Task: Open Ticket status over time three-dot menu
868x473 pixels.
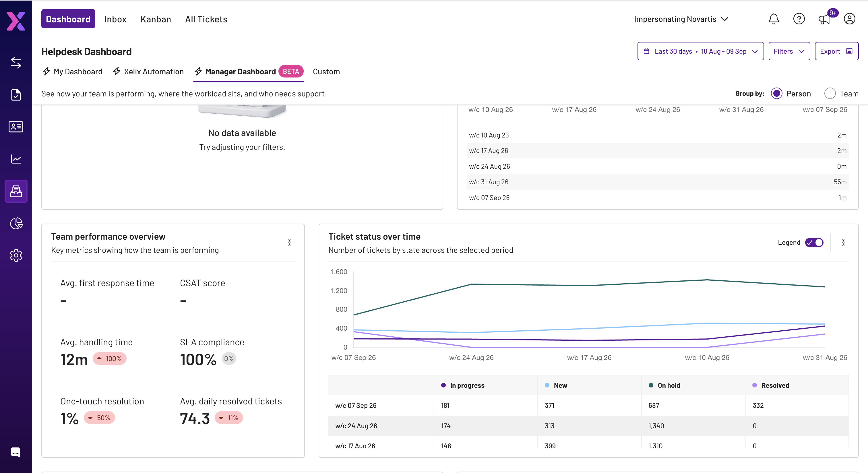Action: (x=843, y=243)
